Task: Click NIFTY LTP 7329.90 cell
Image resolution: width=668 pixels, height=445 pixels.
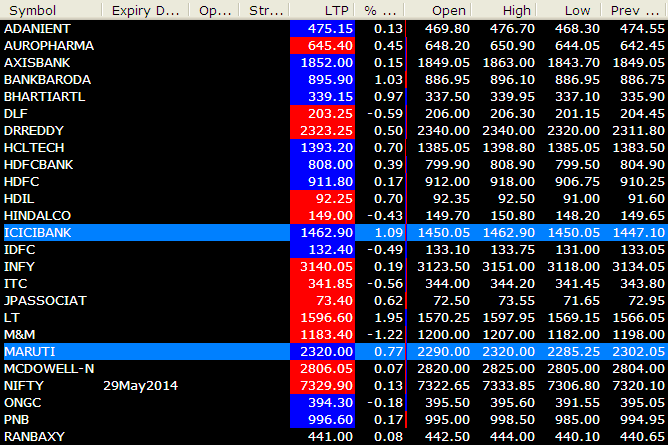Action: coord(322,386)
